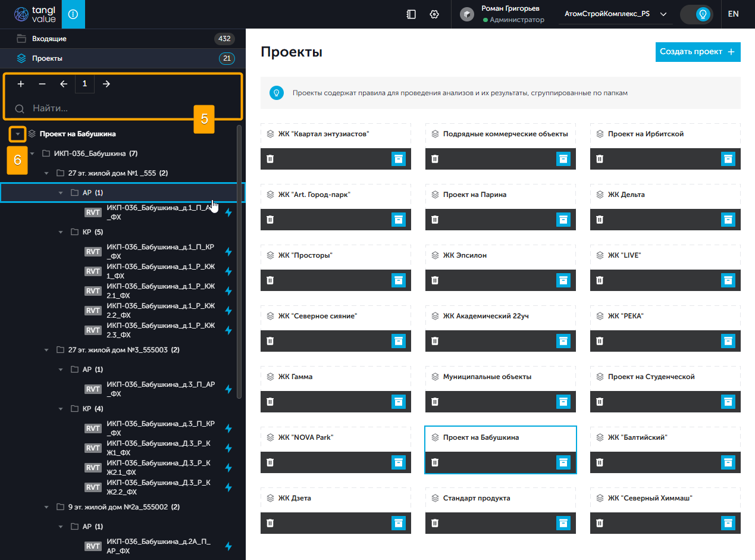Viewport: 755px width, 560px height.
Task: Switch language with the EN button
Action: tap(733, 14)
